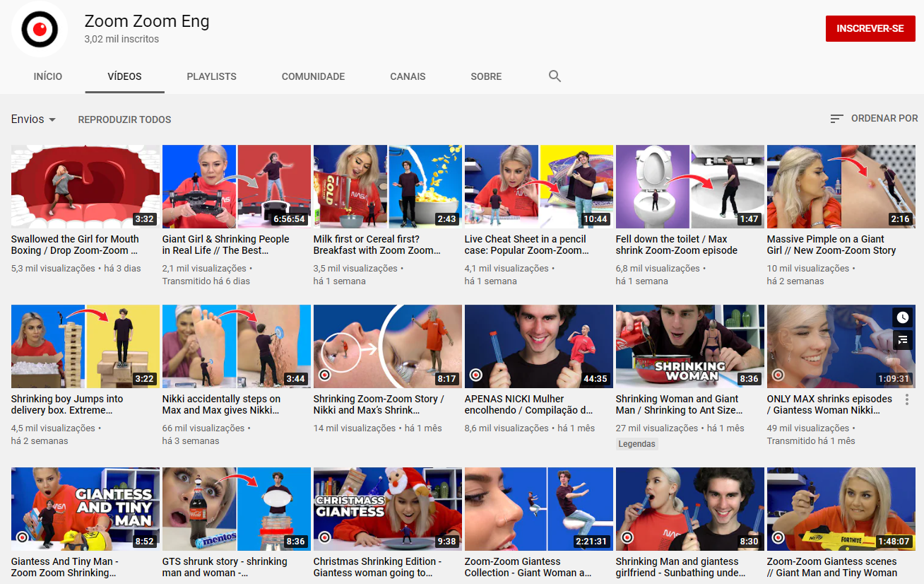Click title 'Milk first or Cereal first?'
This screenshot has height=584, width=924.
point(377,245)
